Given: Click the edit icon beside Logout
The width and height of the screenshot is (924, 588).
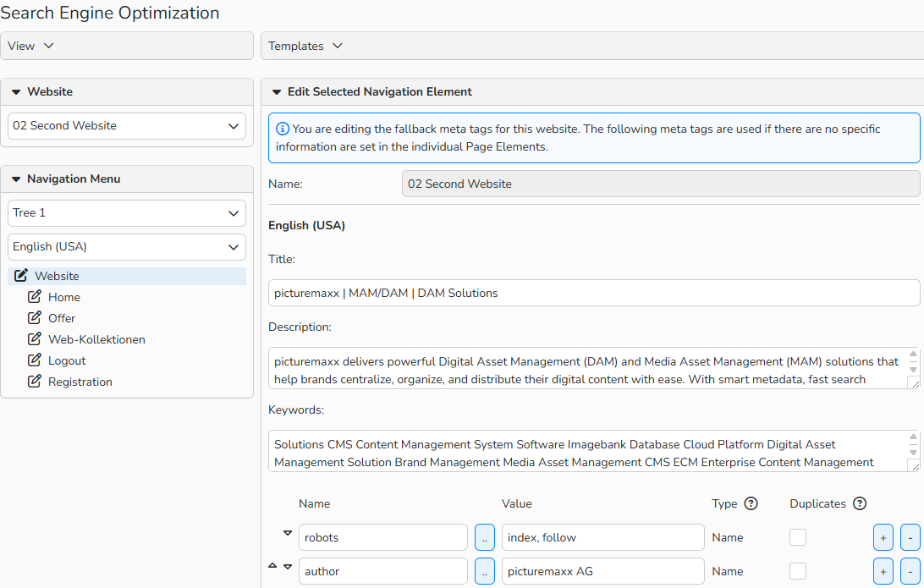Looking at the screenshot, I should pyautogui.click(x=35, y=360).
